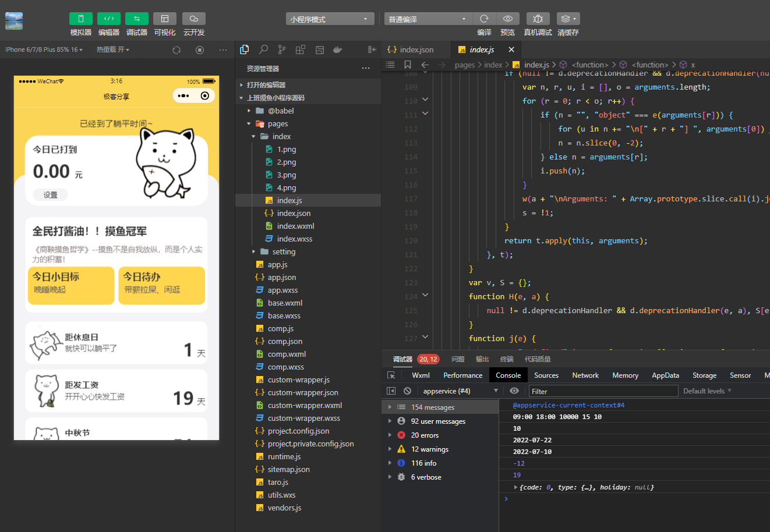Switch to the Network devtools tab
This screenshot has height=532, width=770.
pos(585,375)
